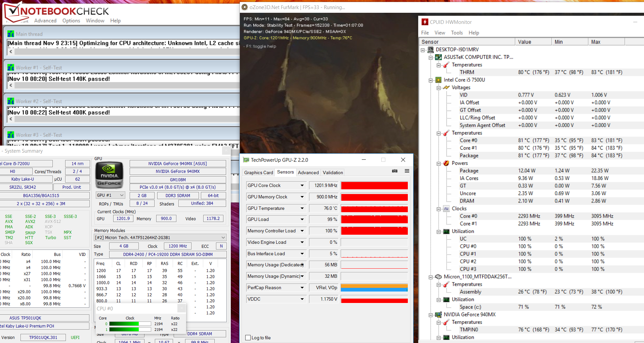Click the flame icon beside Powers
Viewport: 644px width, 343px height.
point(446,163)
